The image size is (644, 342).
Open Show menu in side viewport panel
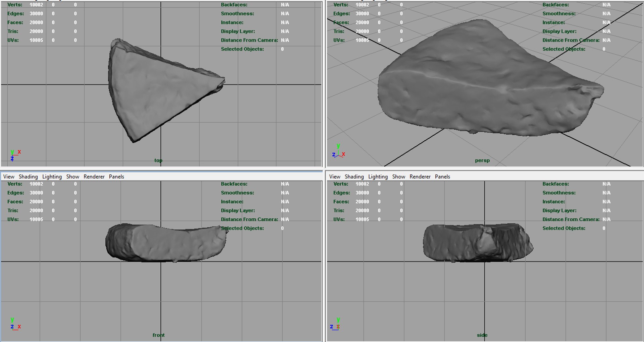(x=399, y=177)
